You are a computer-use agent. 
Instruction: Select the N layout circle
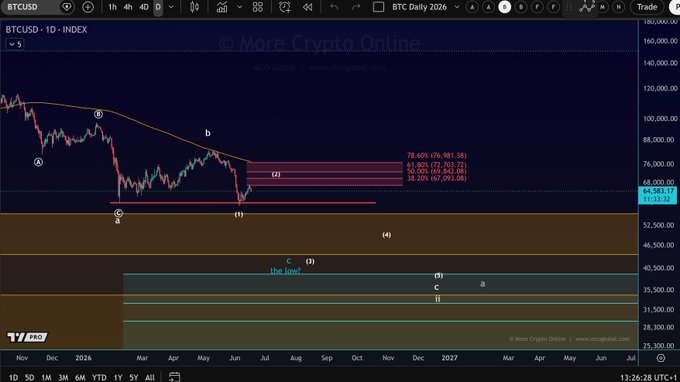(x=619, y=7)
